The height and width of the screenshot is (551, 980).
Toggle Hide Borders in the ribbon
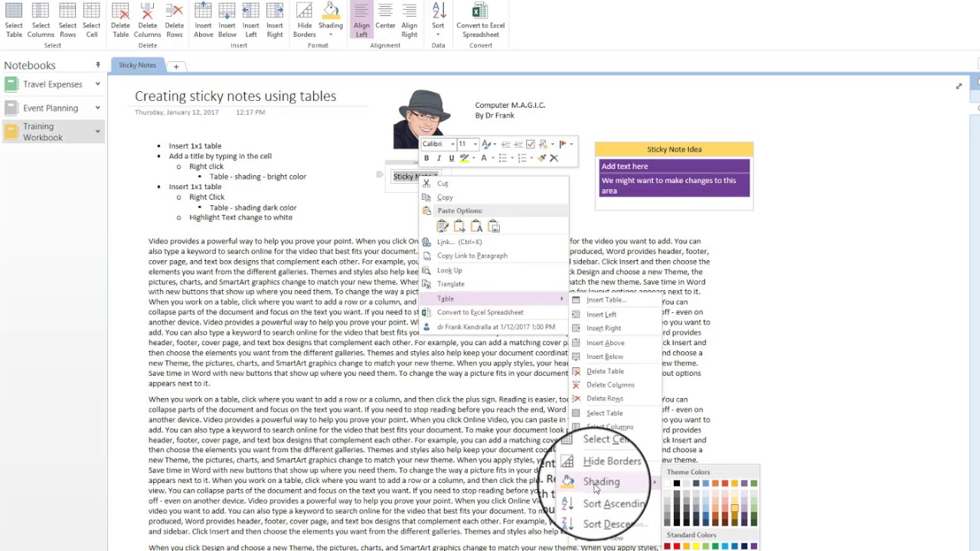click(304, 20)
